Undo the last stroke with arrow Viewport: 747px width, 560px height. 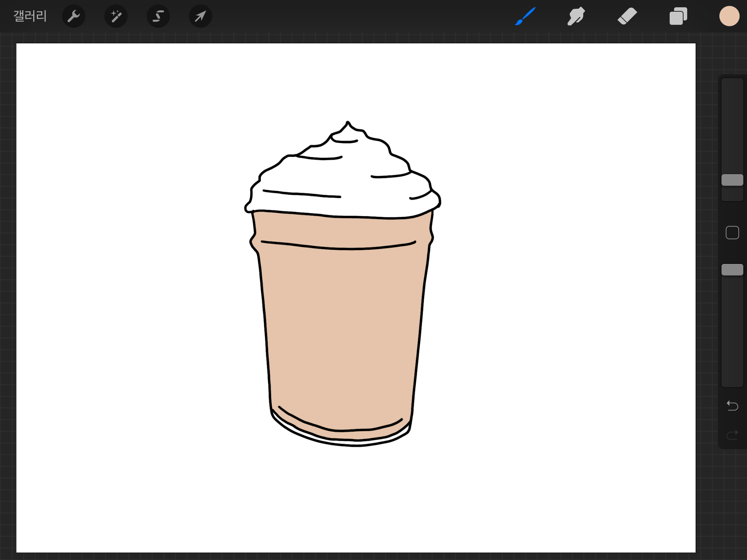tap(732, 405)
